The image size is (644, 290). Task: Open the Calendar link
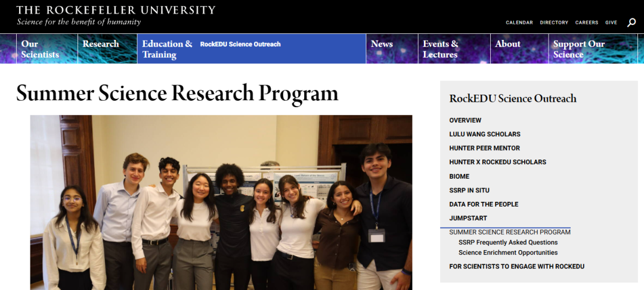point(519,23)
